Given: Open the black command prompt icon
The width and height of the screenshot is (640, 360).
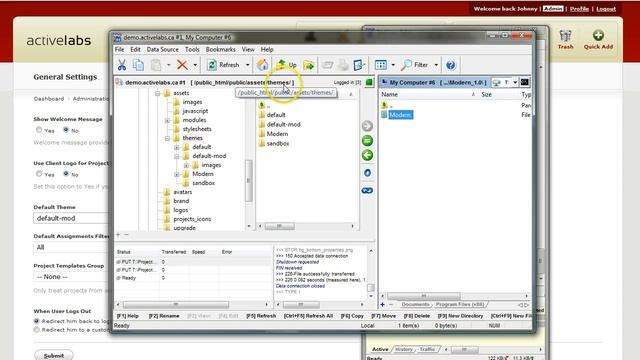Looking at the screenshot, I should pyautogui.click(x=525, y=82).
